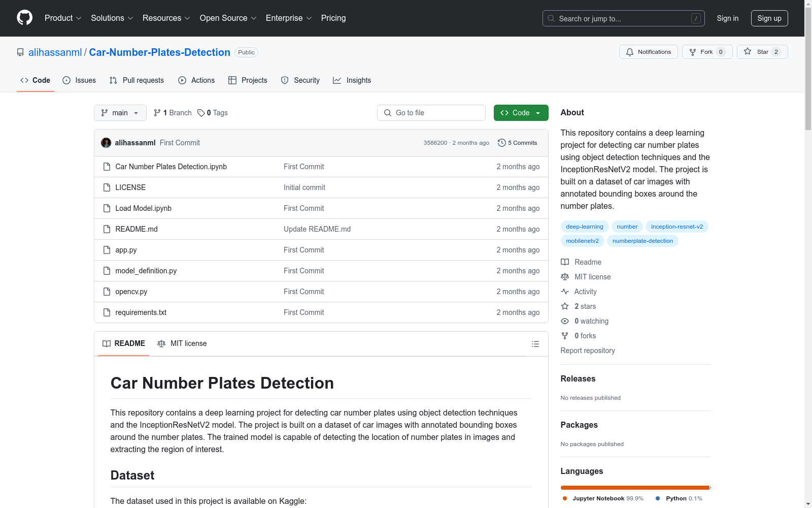Expand the Product menu
The image size is (812, 508).
(63, 18)
